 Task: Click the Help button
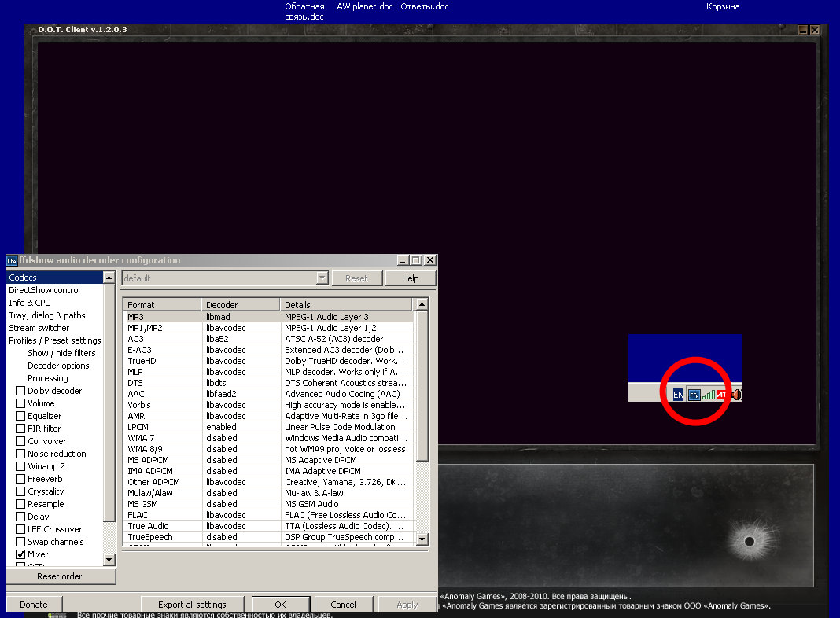click(411, 278)
